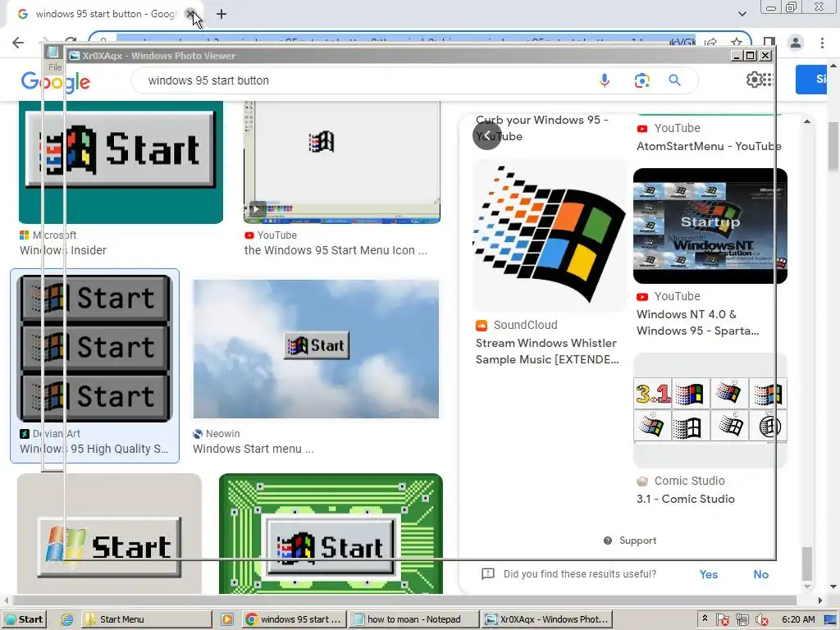The height and width of the screenshot is (630, 840).
Task: Click the Google logo
Action: pyautogui.click(x=56, y=81)
